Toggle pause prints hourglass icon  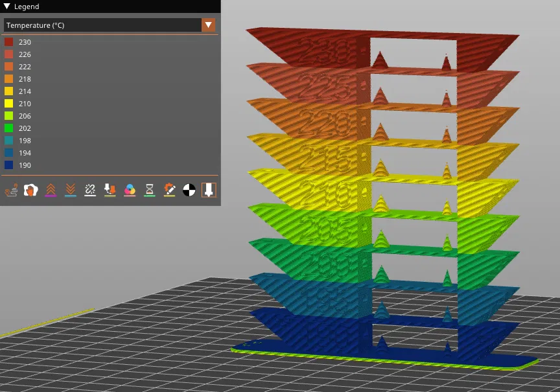[149, 190]
